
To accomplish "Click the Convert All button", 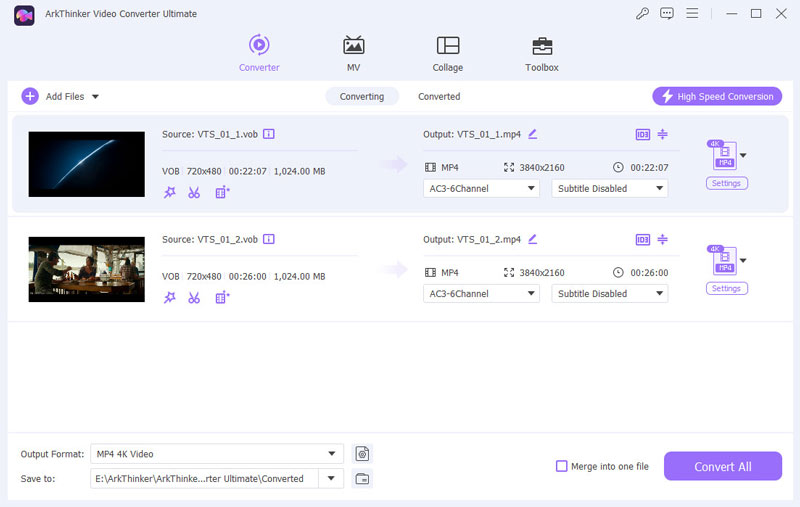I will click(722, 466).
